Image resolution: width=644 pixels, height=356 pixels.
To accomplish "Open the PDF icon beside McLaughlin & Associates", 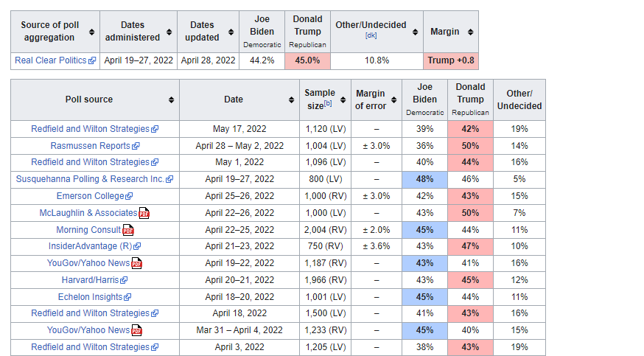I will pos(144,213).
